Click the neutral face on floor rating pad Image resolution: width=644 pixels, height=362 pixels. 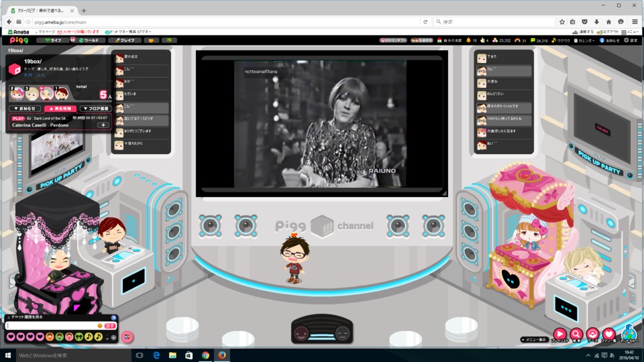[341, 333]
